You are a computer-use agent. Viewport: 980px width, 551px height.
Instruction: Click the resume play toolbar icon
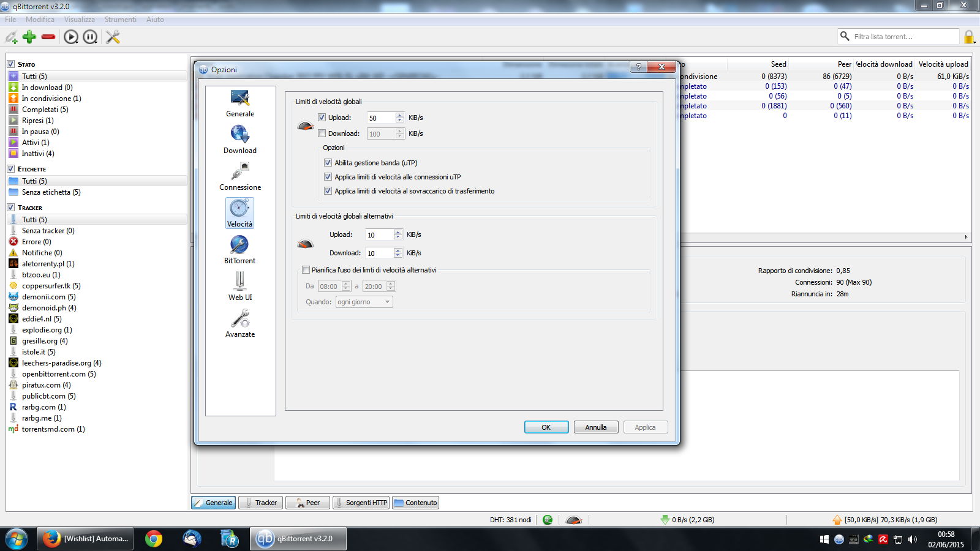coord(71,37)
